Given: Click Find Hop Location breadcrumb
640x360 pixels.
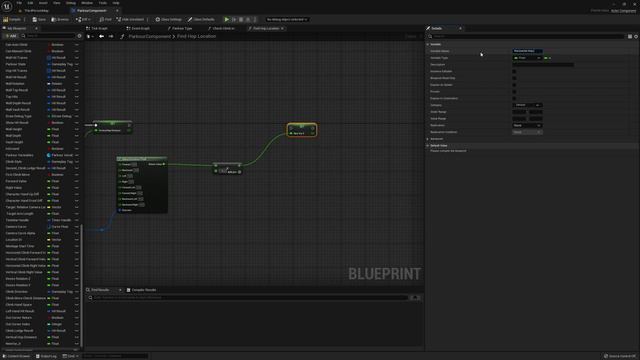Looking at the screenshot, I should point(196,36).
